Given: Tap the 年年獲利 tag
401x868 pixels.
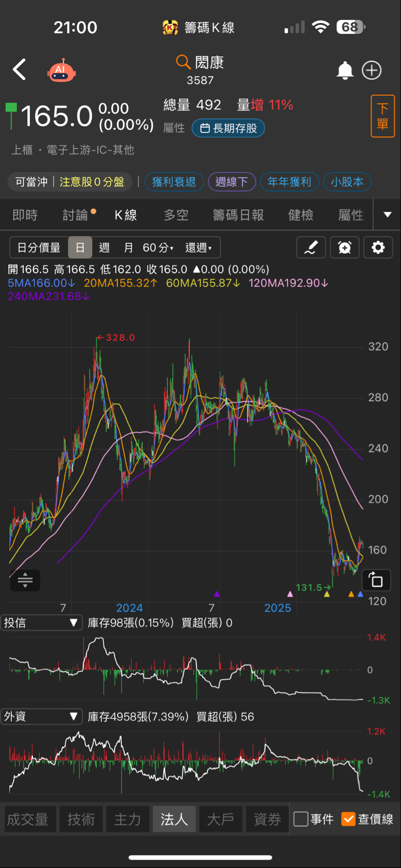Looking at the screenshot, I should pos(289,181).
